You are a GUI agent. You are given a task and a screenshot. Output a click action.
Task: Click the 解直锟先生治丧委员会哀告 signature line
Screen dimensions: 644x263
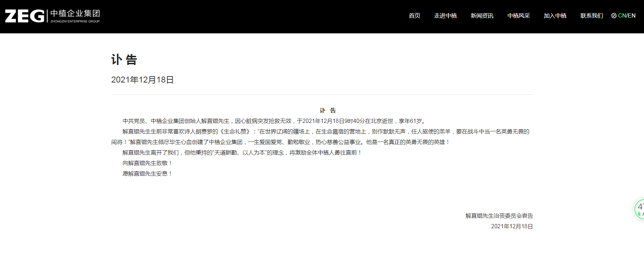[499, 216]
